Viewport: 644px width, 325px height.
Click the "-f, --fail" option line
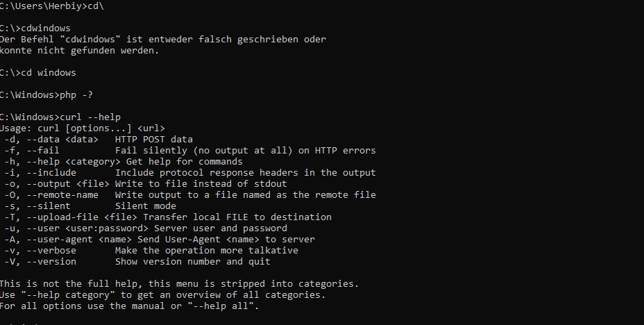pyautogui.click(x=189, y=150)
